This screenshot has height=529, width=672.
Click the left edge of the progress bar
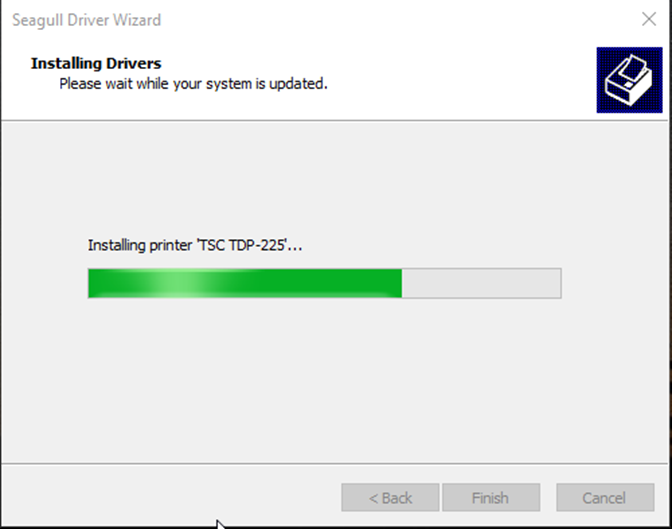[x=90, y=283]
